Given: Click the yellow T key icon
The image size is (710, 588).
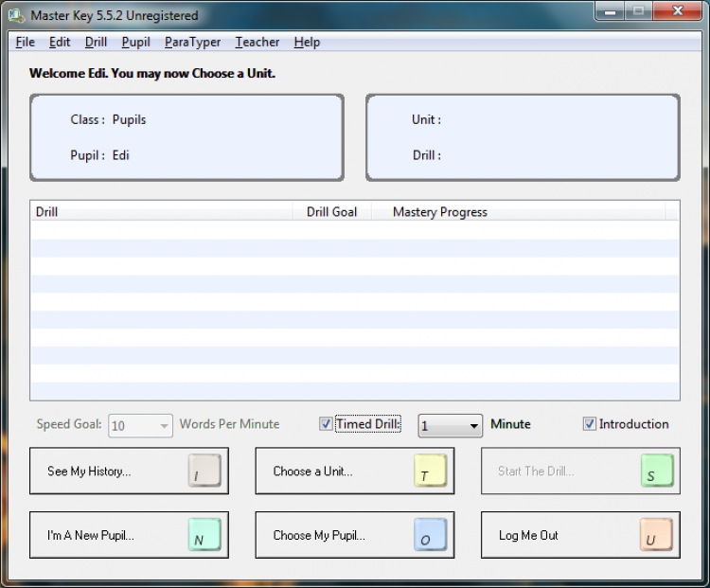Looking at the screenshot, I should click(x=430, y=471).
